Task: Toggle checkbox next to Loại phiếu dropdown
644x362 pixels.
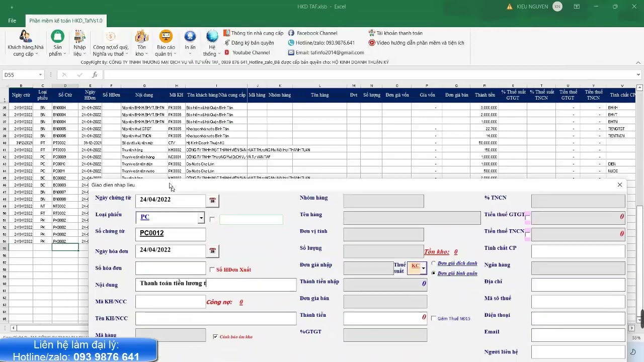Action: [212, 219]
